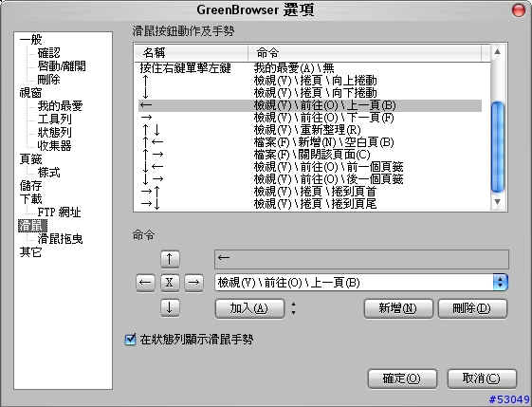Select the 後一個頁籤 gesture row

pos(310,179)
